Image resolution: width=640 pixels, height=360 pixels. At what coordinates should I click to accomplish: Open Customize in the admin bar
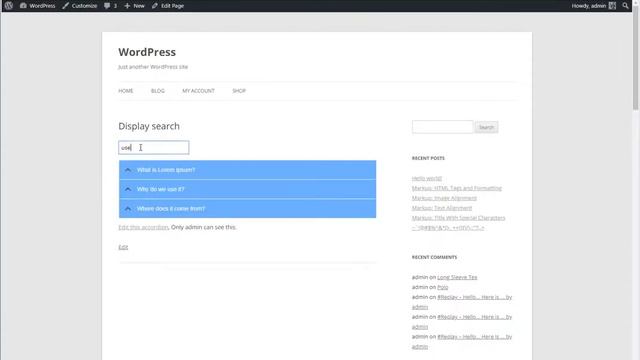tap(80, 6)
